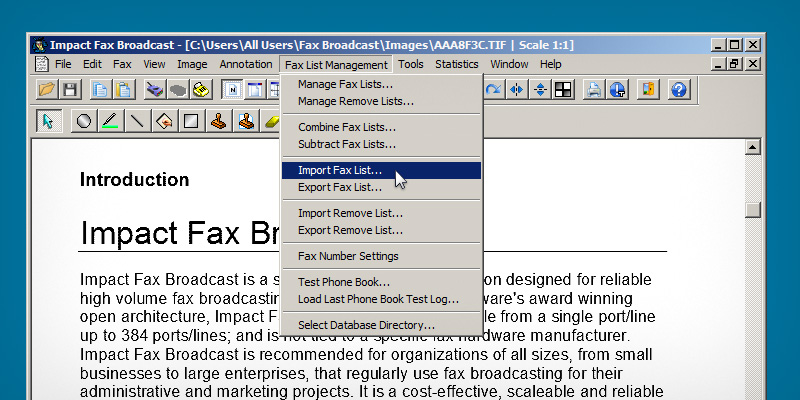Click the Save floppy disk icon
This screenshot has height=400, width=800.
[x=70, y=90]
